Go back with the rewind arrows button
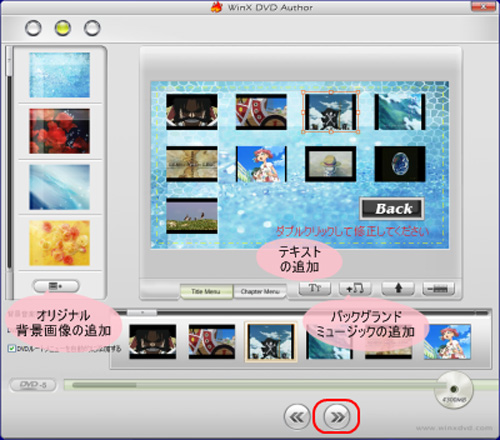500x440 pixels. point(297,416)
